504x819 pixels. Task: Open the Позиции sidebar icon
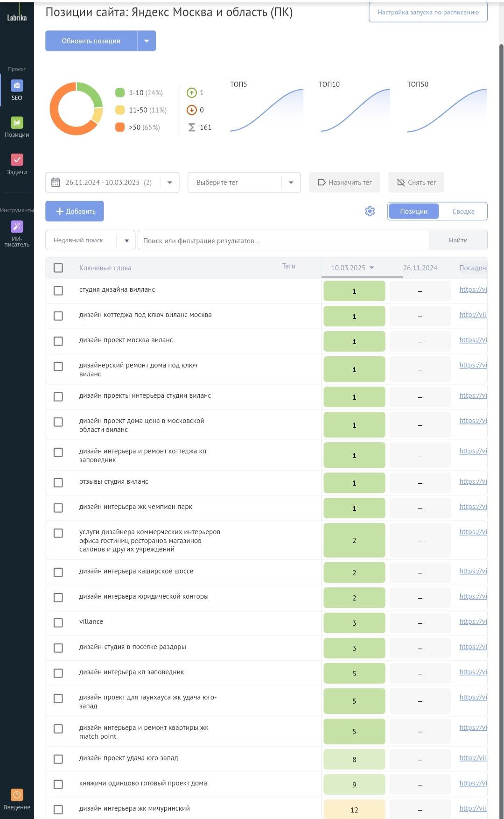tap(17, 123)
